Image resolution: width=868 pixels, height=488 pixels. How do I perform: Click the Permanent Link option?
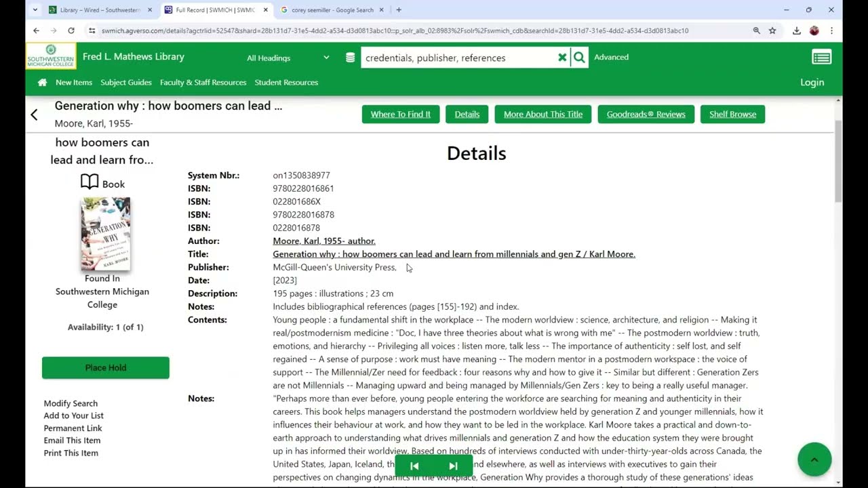point(73,428)
